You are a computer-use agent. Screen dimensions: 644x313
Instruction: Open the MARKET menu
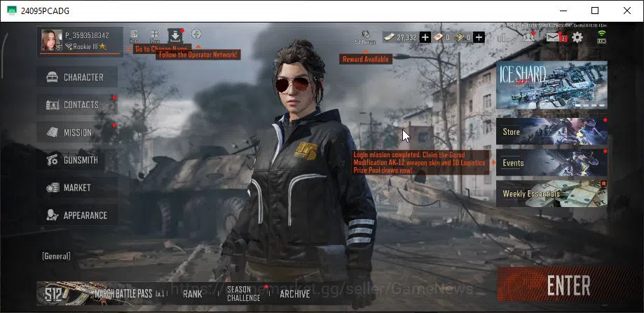click(77, 187)
